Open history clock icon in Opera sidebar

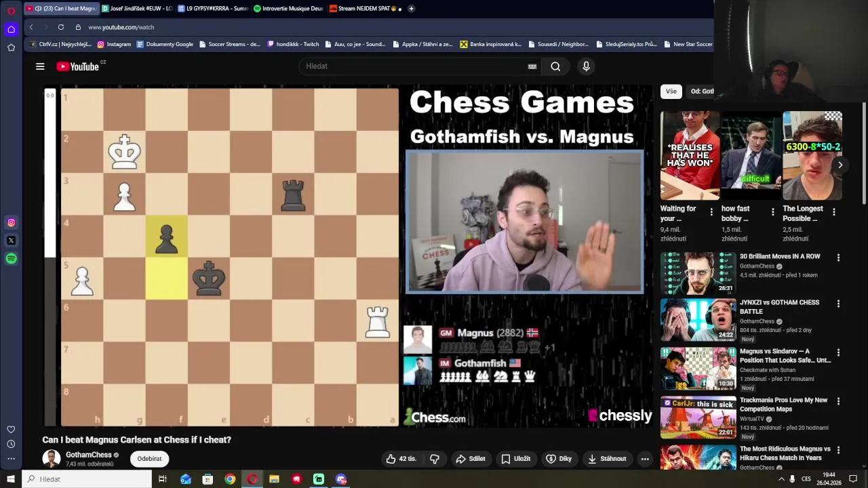click(x=11, y=444)
